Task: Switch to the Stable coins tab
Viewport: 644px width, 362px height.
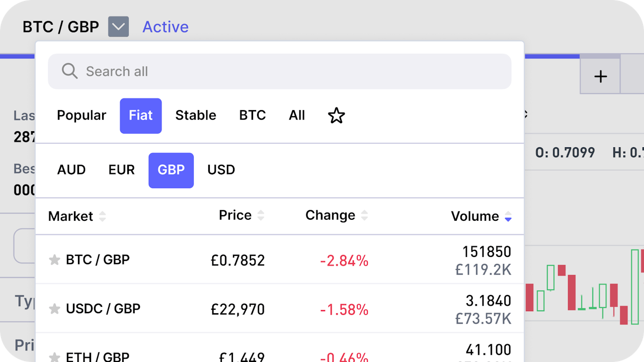Action: (x=196, y=116)
